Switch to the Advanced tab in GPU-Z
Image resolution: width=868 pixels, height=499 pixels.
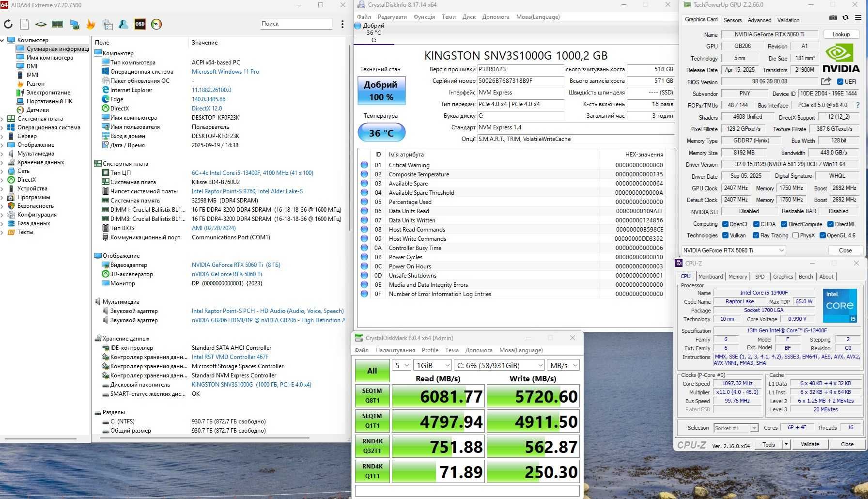tap(759, 20)
